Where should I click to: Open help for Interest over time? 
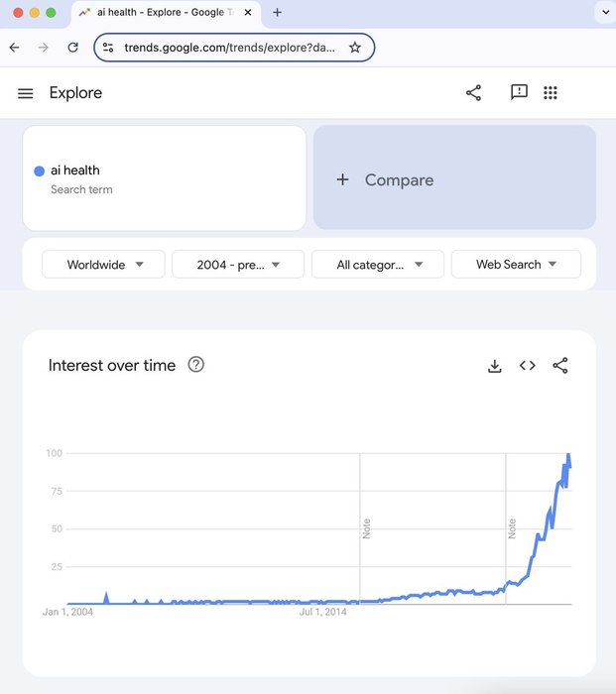coord(196,365)
